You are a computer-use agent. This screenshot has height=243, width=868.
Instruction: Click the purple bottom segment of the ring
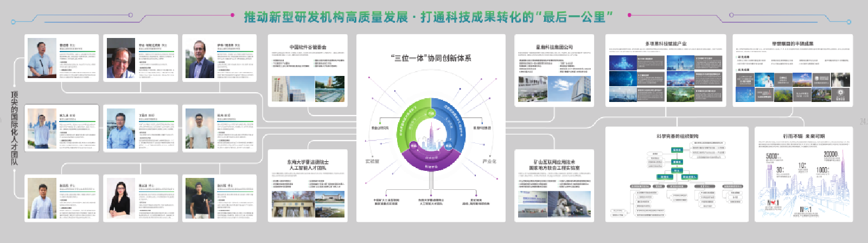pos(431,162)
